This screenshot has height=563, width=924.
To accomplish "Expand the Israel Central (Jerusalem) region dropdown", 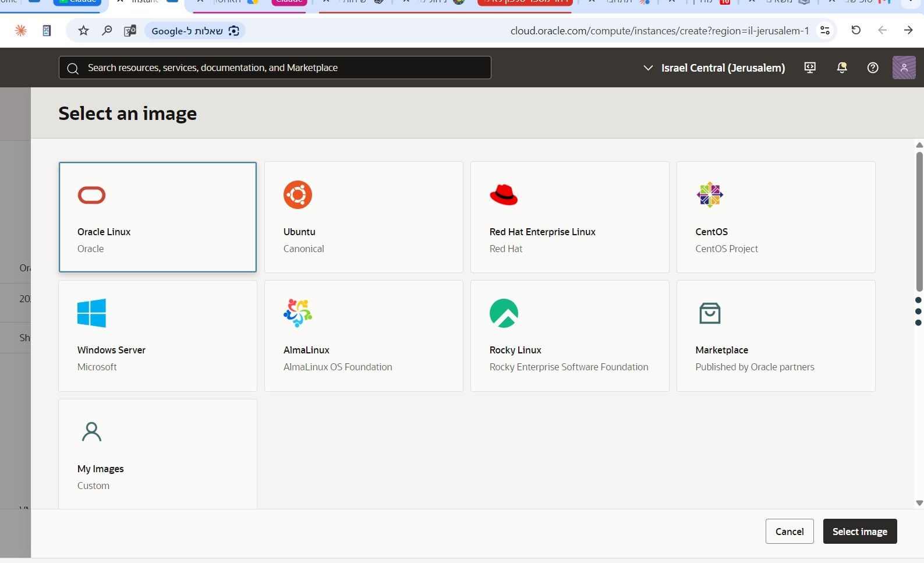I will (x=714, y=68).
